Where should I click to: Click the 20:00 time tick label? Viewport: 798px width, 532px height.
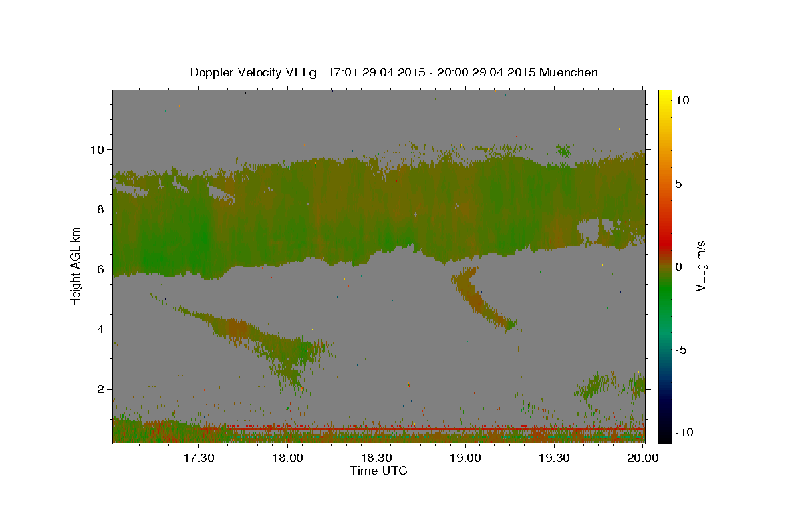(x=643, y=458)
